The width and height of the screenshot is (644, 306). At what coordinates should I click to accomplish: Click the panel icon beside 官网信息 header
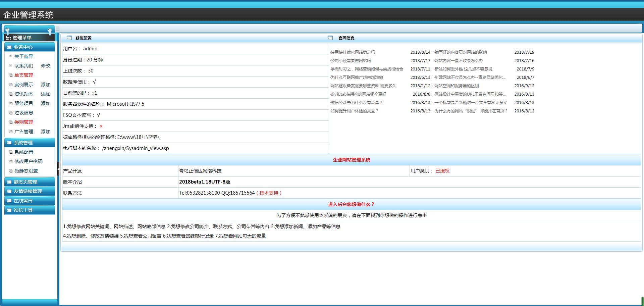pyautogui.click(x=330, y=38)
